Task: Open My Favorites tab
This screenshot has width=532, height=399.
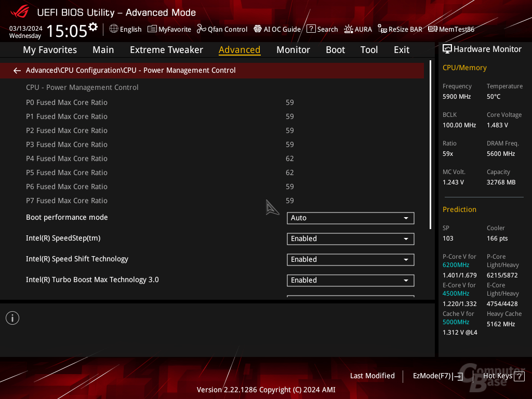Action: tap(50, 50)
